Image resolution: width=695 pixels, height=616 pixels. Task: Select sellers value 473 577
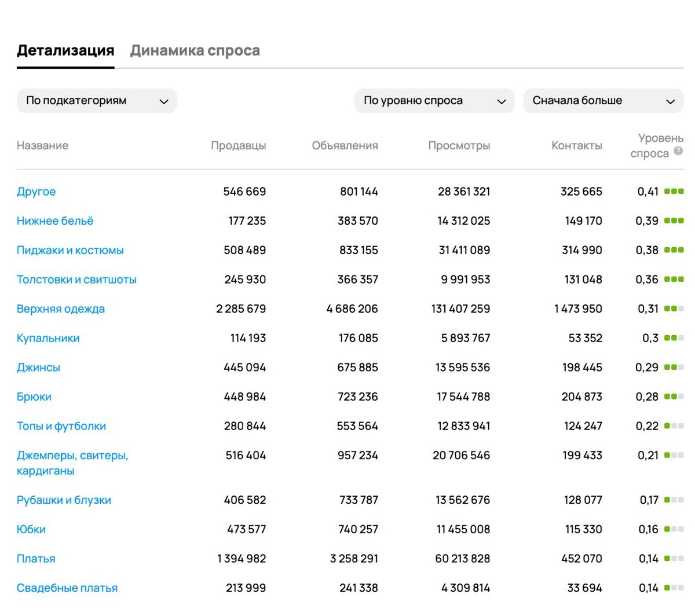point(247,529)
